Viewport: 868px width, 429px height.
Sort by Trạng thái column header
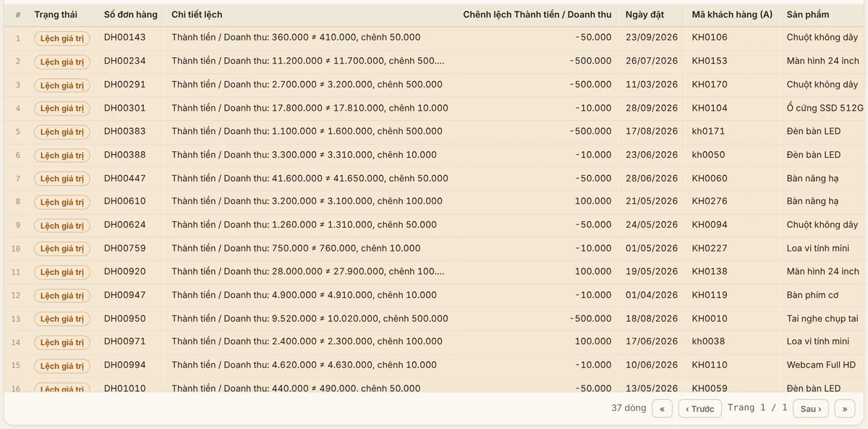coord(56,14)
